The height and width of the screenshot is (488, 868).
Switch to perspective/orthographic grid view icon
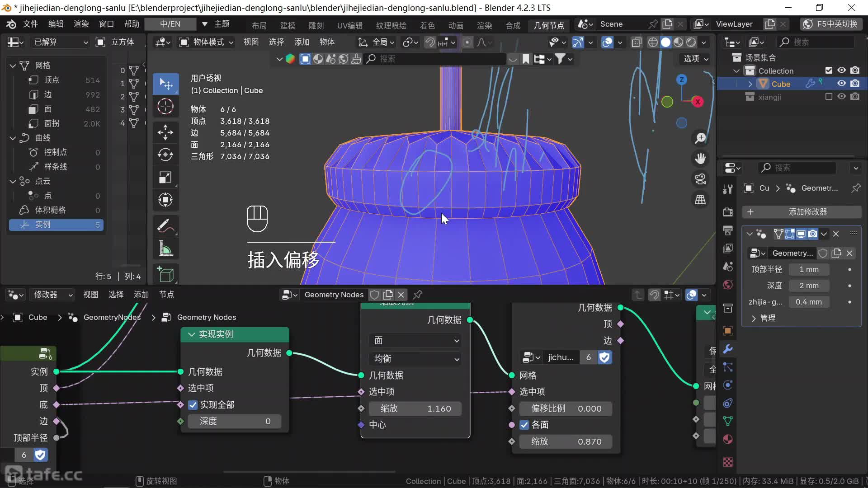point(700,200)
